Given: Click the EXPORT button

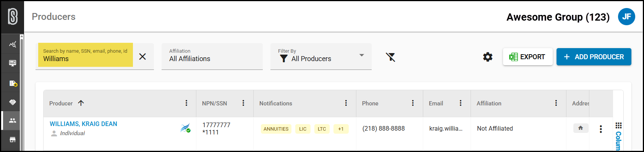Looking at the screenshot, I should click(527, 57).
